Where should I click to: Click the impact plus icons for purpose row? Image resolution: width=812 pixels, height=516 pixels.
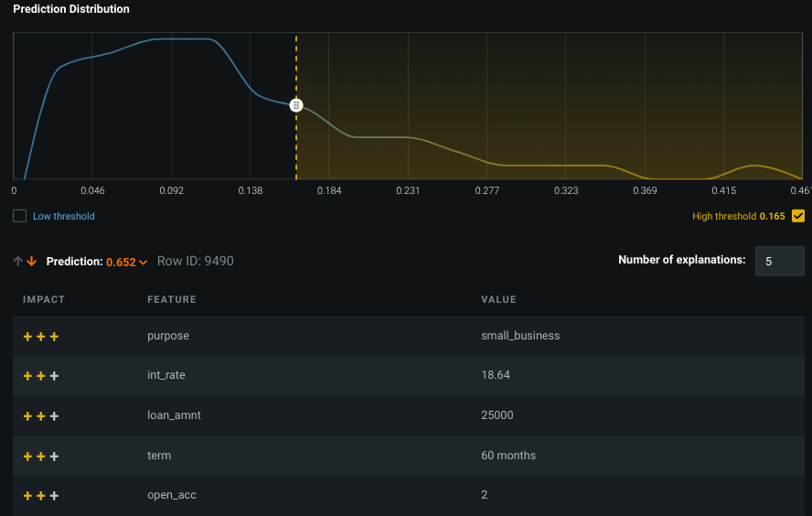[41, 337]
